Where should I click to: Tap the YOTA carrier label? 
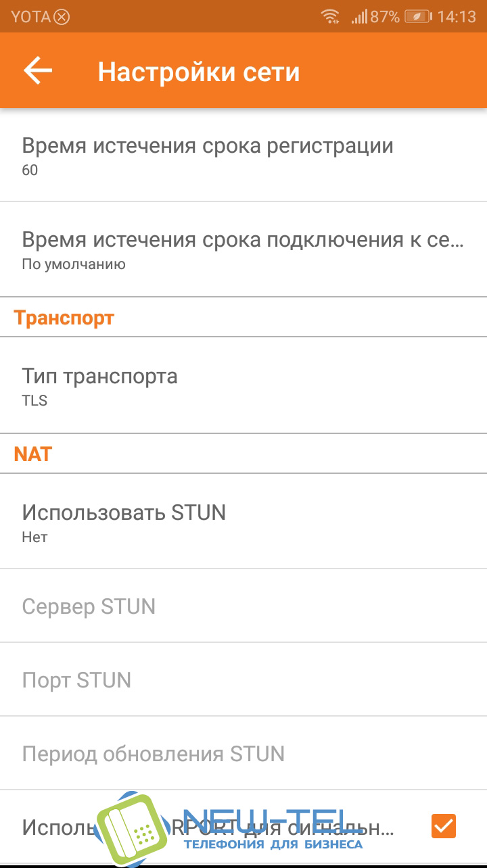pyautogui.click(x=30, y=17)
